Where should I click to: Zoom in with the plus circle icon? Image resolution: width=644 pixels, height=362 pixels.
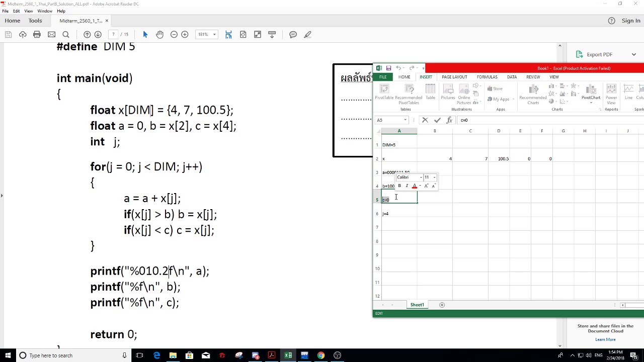[185, 34]
